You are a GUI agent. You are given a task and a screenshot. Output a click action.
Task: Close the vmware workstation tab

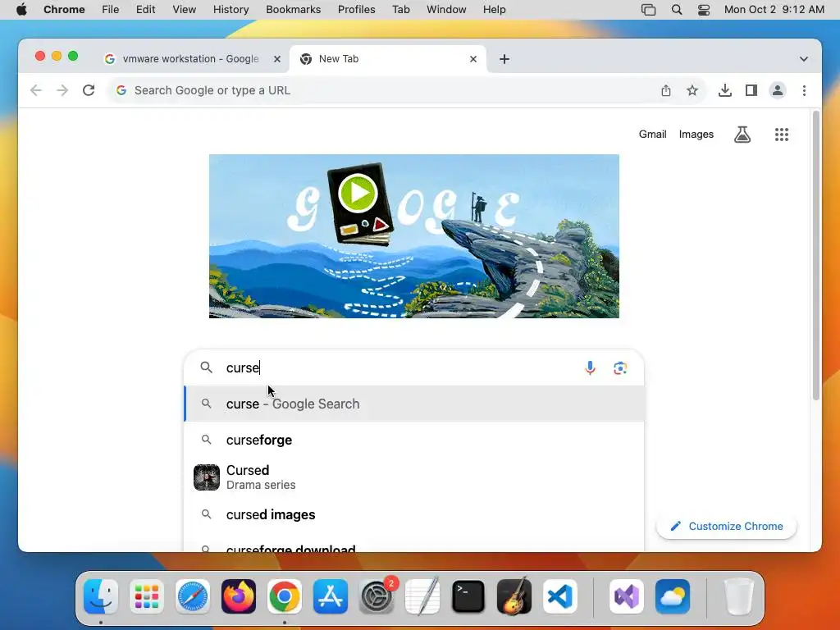point(277,59)
